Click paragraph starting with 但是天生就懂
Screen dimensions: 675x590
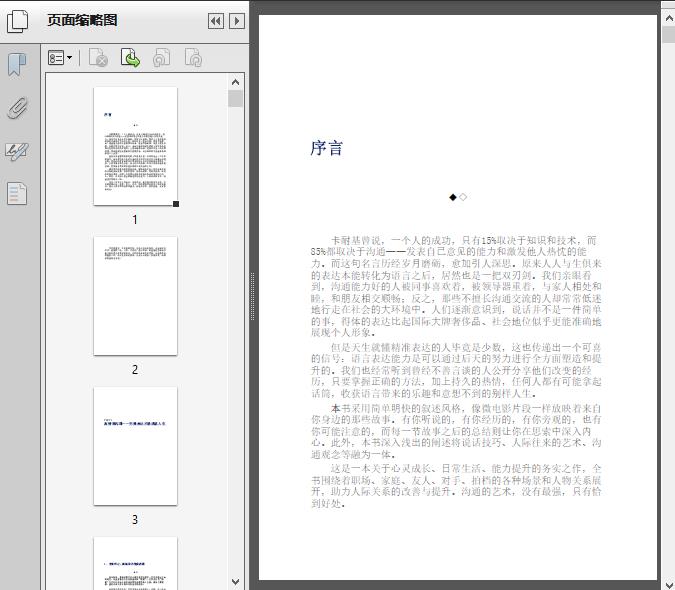456,370
